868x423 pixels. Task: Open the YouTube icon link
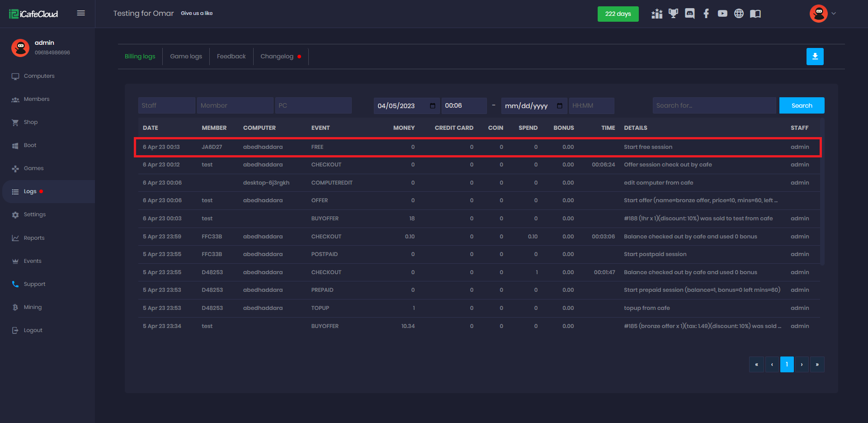pos(722,14)
